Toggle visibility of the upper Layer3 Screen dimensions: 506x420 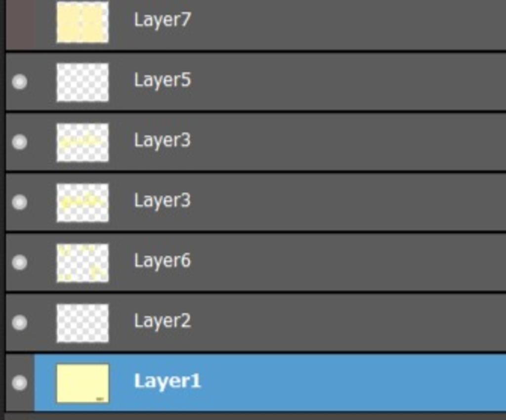click(x=20, y=142)
